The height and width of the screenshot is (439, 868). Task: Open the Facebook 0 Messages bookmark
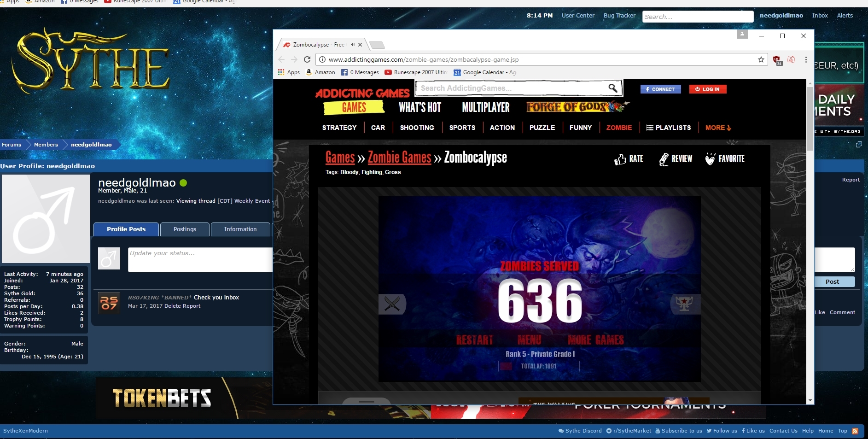click(360, 72)
